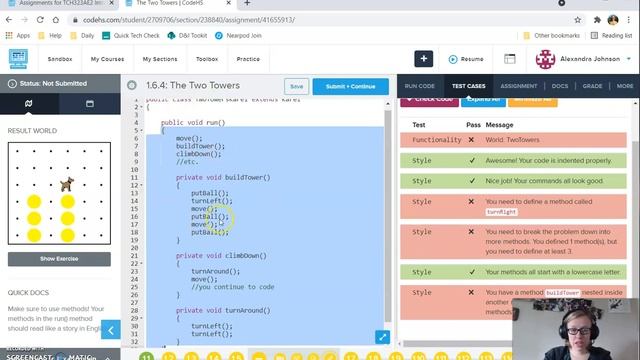The image size is (640, 360).
Task: Expand the Functionality test row
Action: (513, 140)
